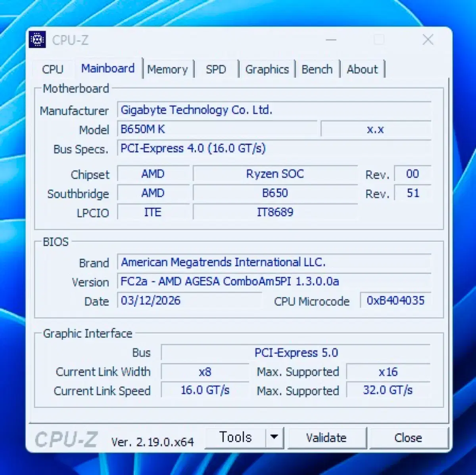The height and width of the screenshot is (475, 476).
Task: Switch to the SPD tab
Action: click(216, 69)
